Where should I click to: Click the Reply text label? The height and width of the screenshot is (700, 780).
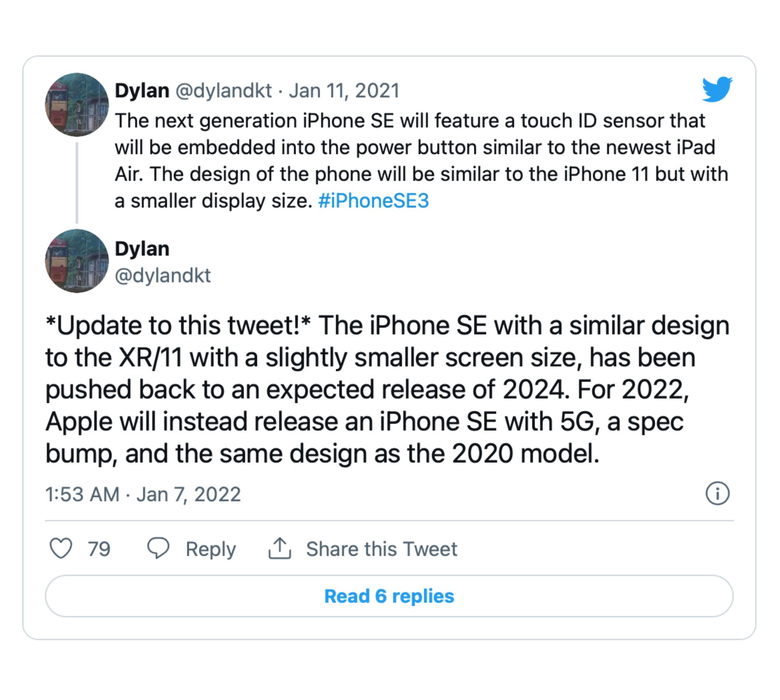(x=211, y=549)
